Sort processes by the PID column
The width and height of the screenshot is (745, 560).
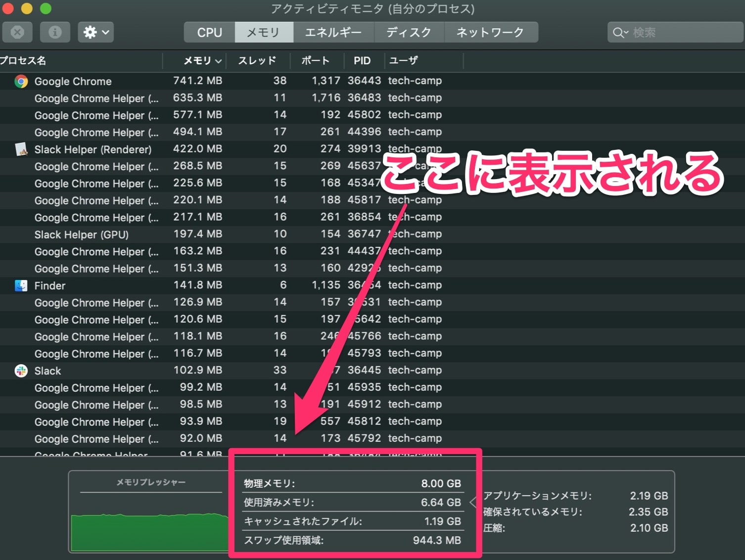pyautogui.click(x=362, y=60)
